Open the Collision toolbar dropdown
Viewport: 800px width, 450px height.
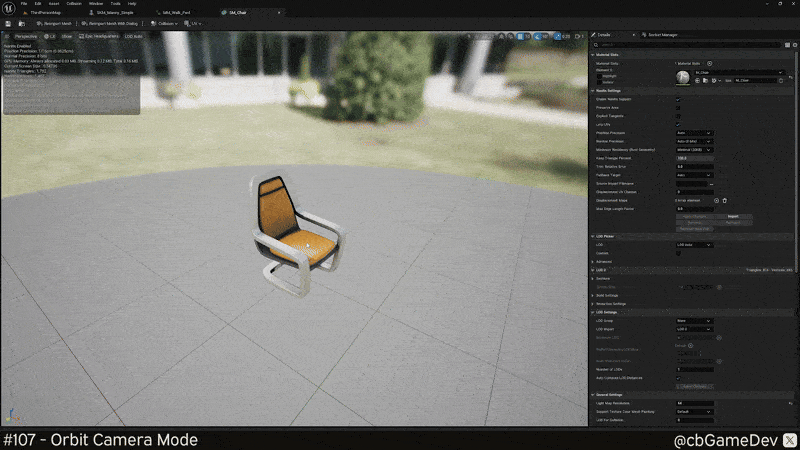tap(164, 23)
